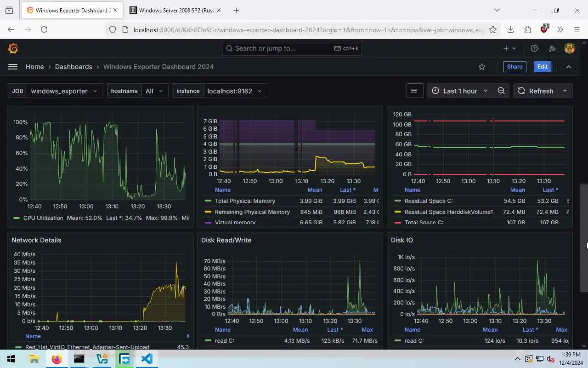Open the refresh interval dropdown arrow

coord(565,91)
